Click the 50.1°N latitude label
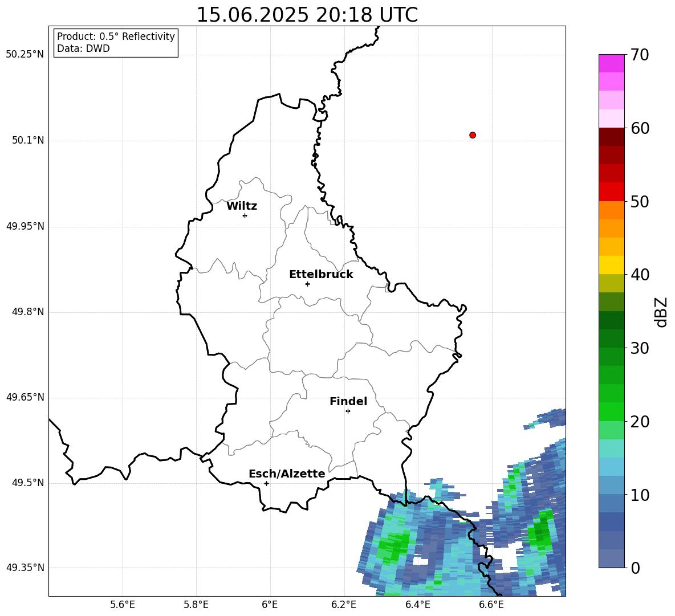 point(28,141)
